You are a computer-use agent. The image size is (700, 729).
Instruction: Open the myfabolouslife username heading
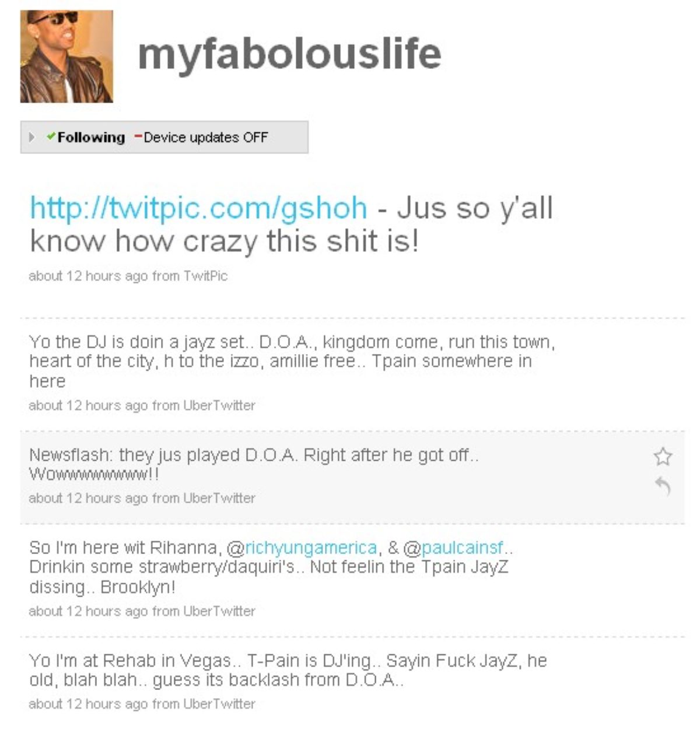(x=289, y=54)
